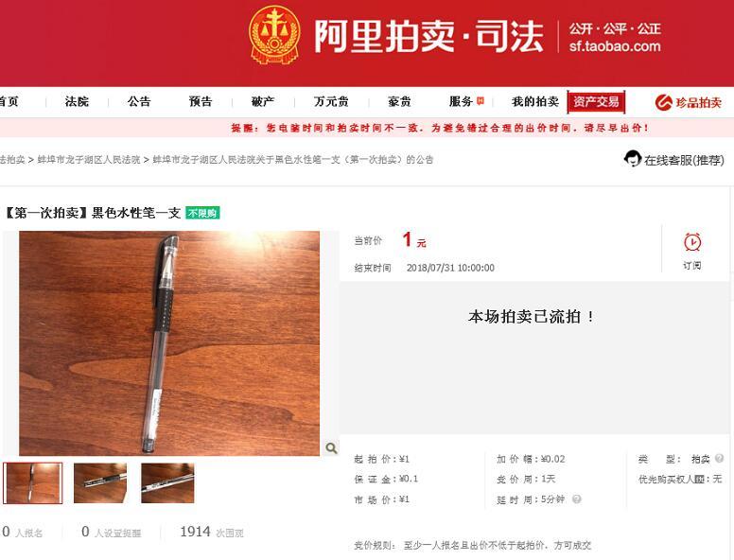Click the help icon beside 延时周期 5分钟
The height and width of the screenshot is (560, 734).
pos(577,499)
